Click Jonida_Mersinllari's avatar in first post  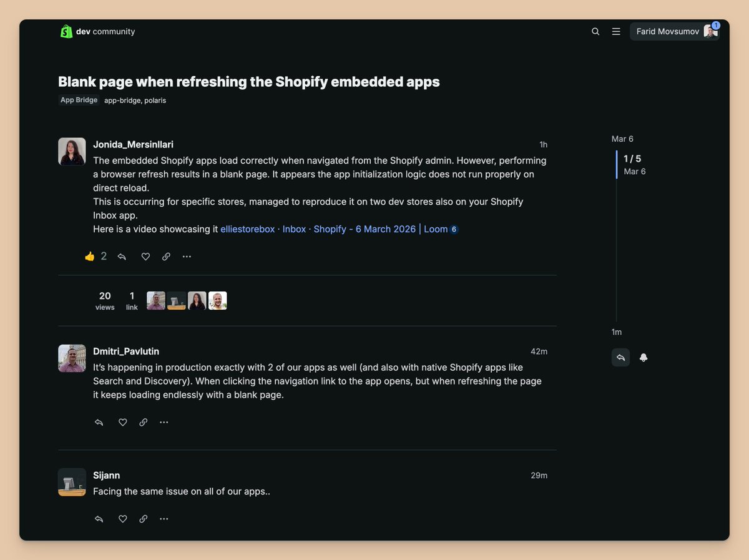[72, 151]
